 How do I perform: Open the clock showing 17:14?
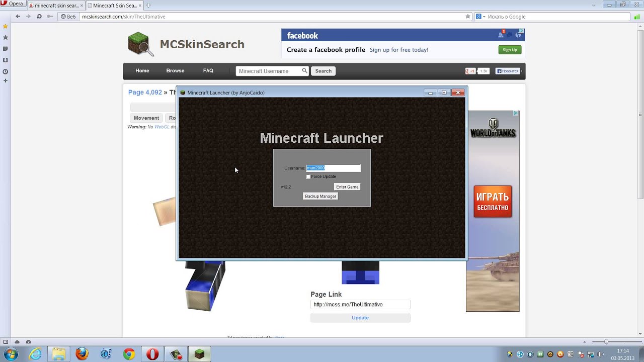pyautogui.click(x=623, y=351)
